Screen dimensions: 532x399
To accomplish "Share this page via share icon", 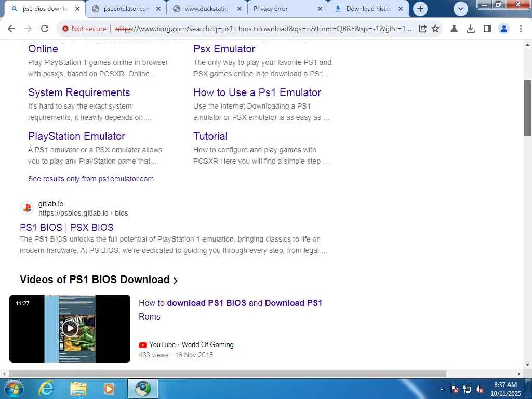I will [x=422, y=29].
